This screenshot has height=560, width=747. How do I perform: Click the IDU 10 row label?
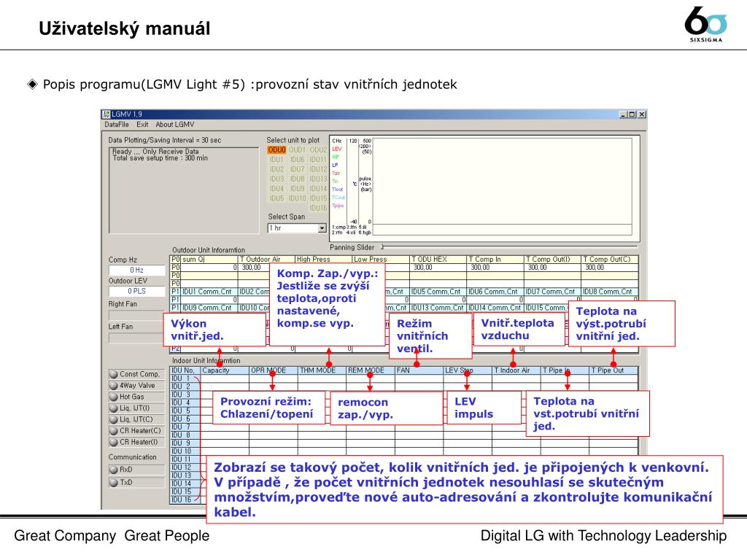coord(185,451)
